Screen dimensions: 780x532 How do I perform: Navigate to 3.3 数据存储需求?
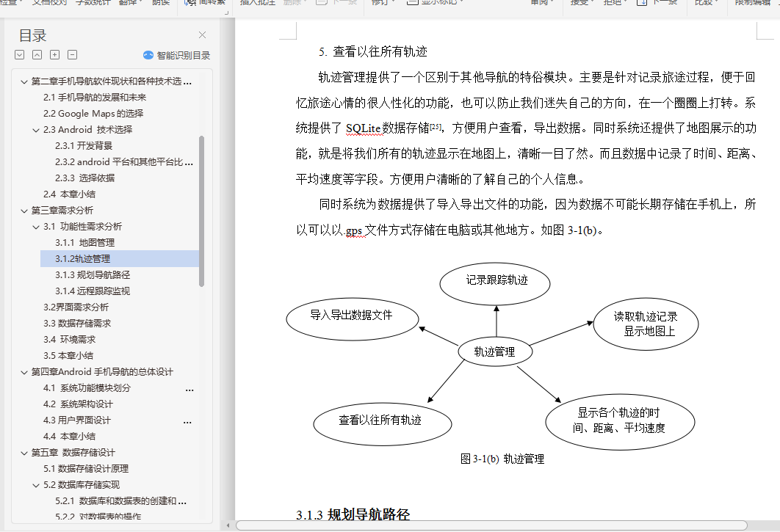point(77,324)
